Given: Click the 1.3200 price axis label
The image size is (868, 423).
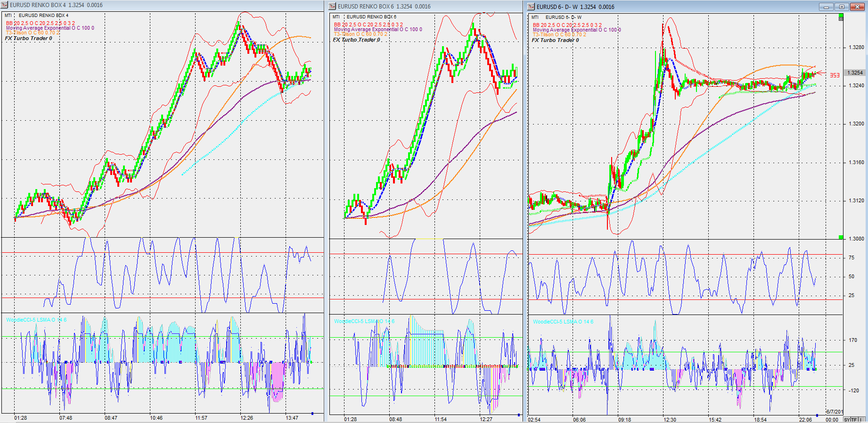Looking at the screenshot, I should (x=856, y=124).
